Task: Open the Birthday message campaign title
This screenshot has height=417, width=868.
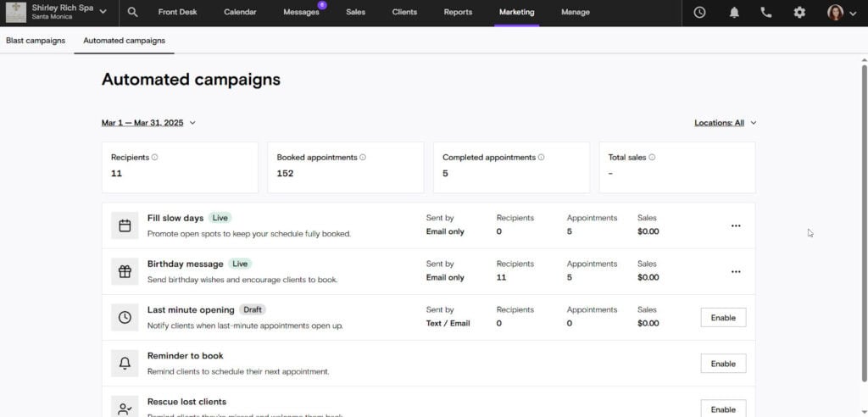Action: (x=186, y=264)
